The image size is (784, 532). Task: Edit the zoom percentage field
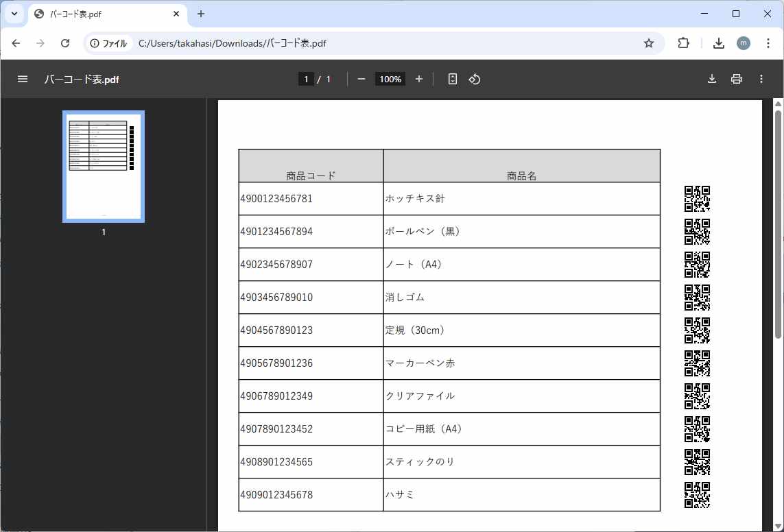[x=390, y=79]
